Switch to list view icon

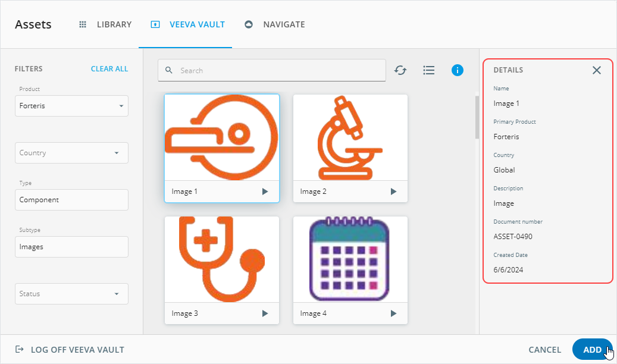pyautogui.click(x=428, y=70)
